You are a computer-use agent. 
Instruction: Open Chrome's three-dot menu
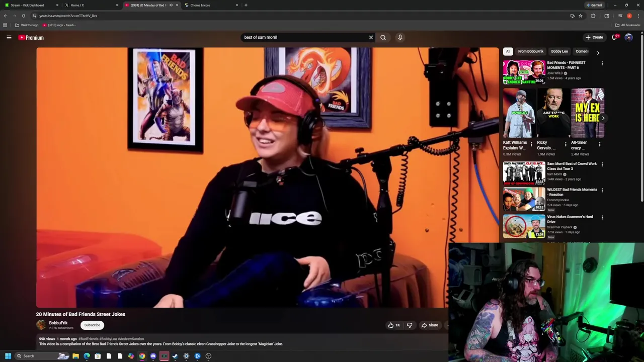[637, 16]
